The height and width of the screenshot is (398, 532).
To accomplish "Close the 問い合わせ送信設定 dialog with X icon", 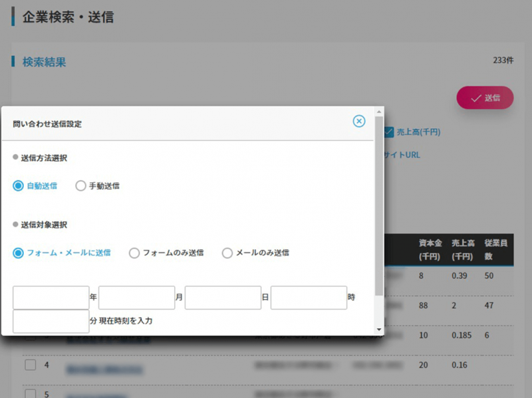I will point(359,121).
